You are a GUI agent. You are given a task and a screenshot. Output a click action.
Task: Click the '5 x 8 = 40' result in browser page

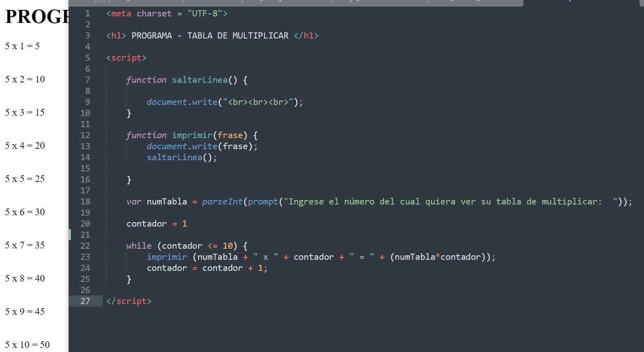(25, 278)
